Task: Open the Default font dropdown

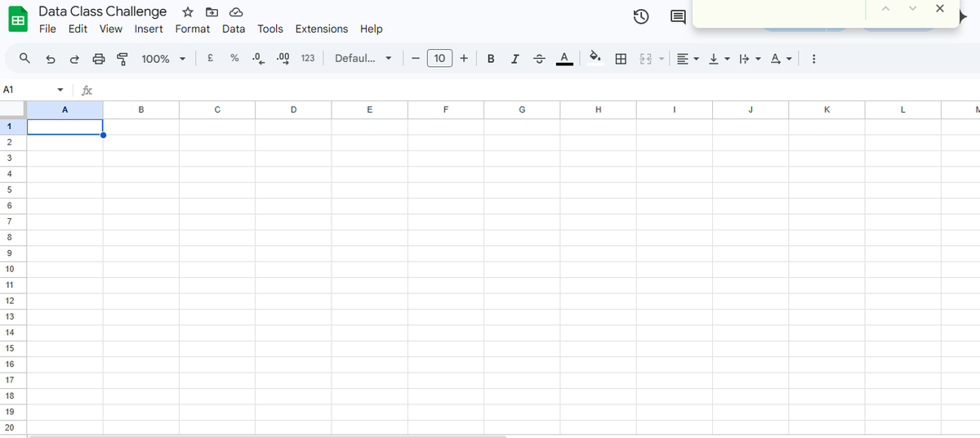Action: 363,59
